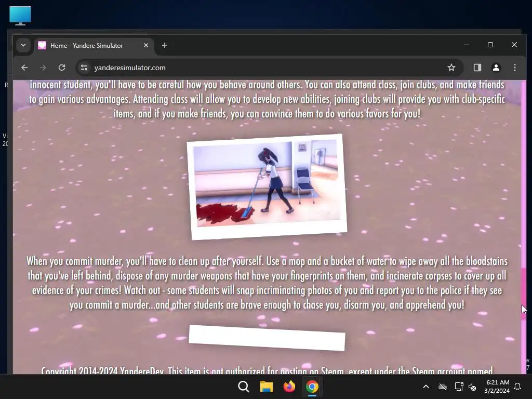532x399 pixels.
Task: Click the 'Copyright 2014-2024 YandereDev' text
Action: (x=102, y=370)
